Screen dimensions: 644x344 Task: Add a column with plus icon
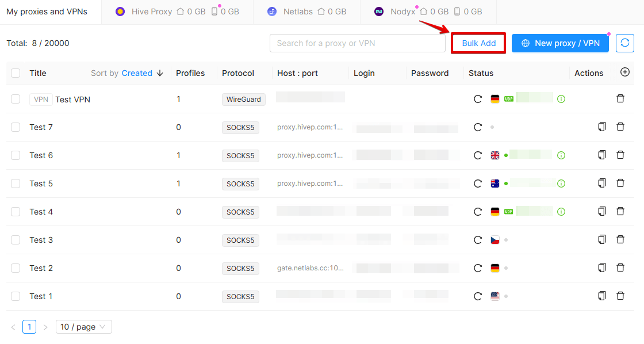(x=624, y=72)
